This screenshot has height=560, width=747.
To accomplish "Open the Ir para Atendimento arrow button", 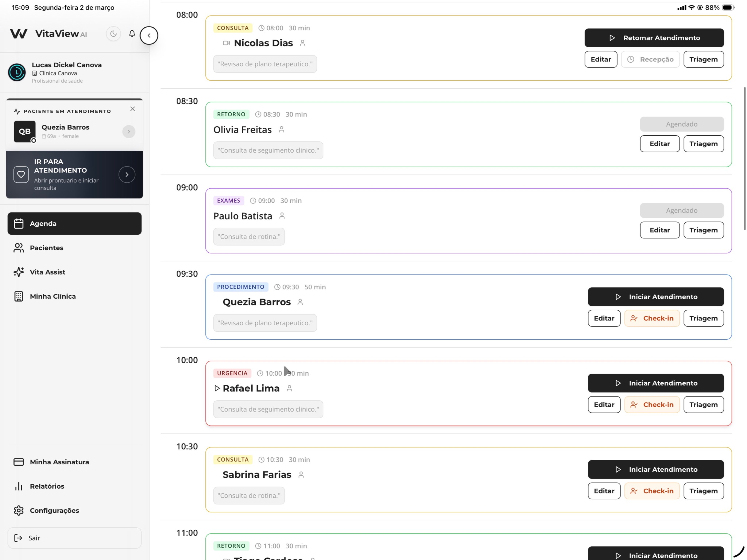I will [x=127, y=175].
